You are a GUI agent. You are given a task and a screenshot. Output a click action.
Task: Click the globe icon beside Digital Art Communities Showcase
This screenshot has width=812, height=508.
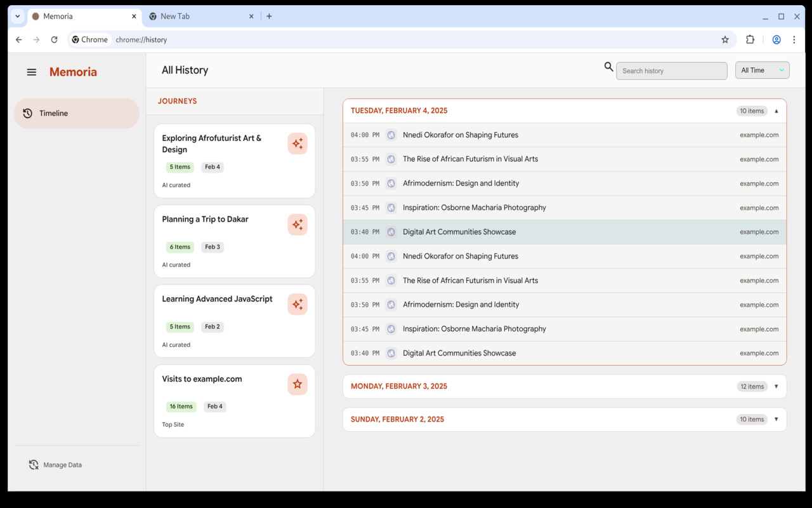pyautogui.click(x=391, y=232)
